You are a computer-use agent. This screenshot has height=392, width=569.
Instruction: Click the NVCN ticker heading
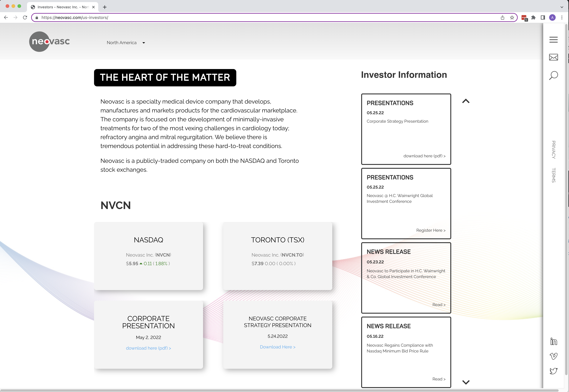point(116,205)
